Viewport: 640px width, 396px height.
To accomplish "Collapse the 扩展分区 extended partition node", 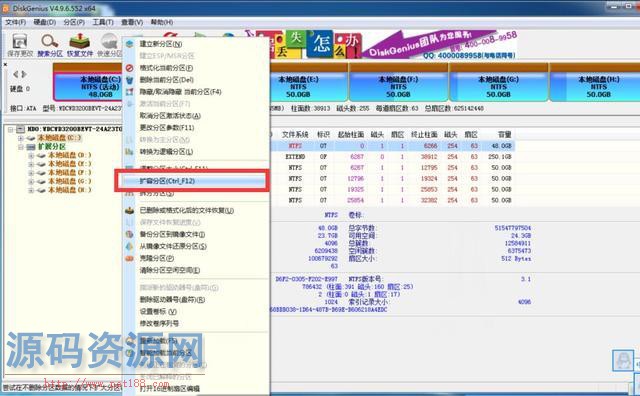I will click(20, 147).
